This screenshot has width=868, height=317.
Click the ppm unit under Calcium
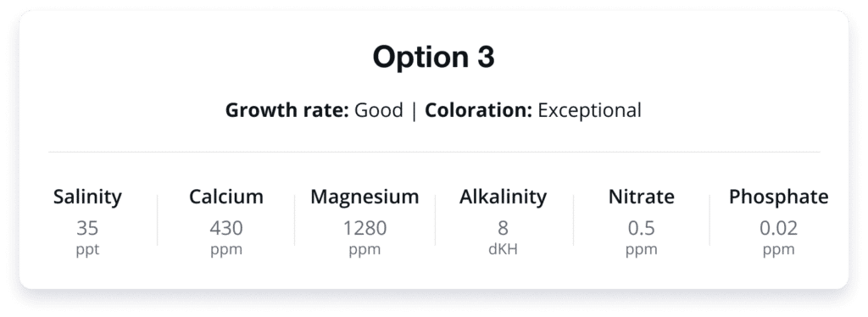pyautogui.click(x=226, y=249)
